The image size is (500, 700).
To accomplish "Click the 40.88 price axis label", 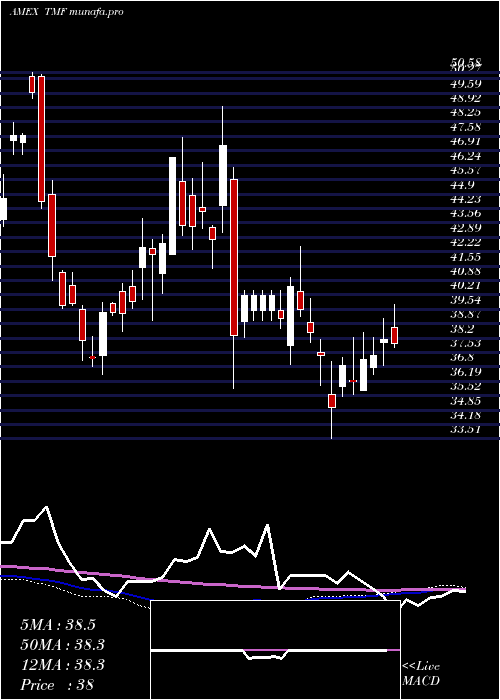I will click(x=465, y=271).
